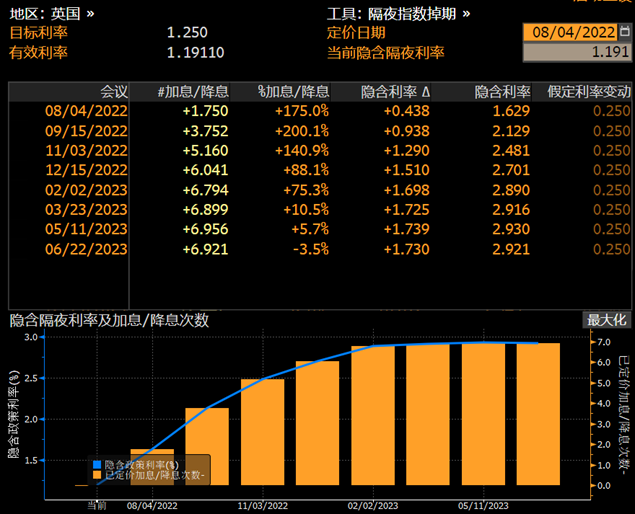635x514 pixels.
Task: Click the %加息/降息 column header
Action: (292, 91)
